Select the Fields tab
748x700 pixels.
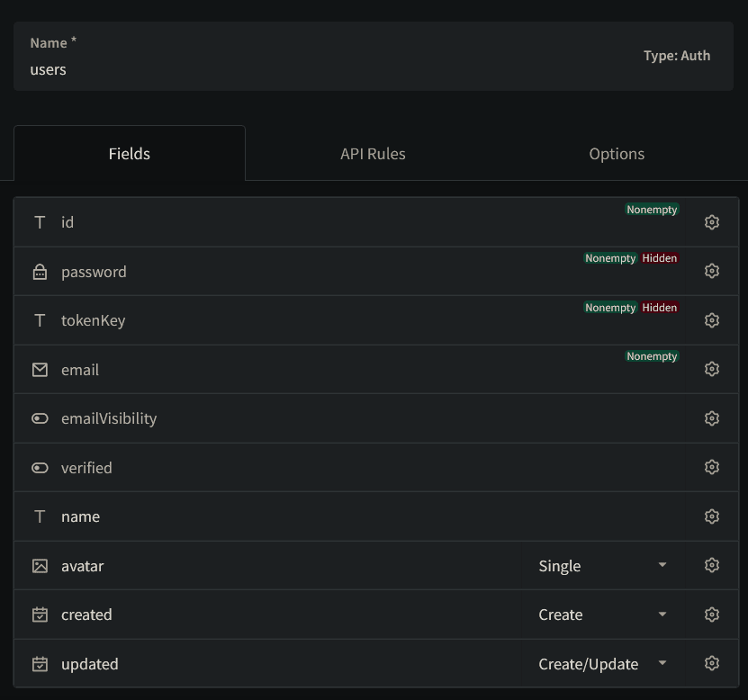point(130,154)
